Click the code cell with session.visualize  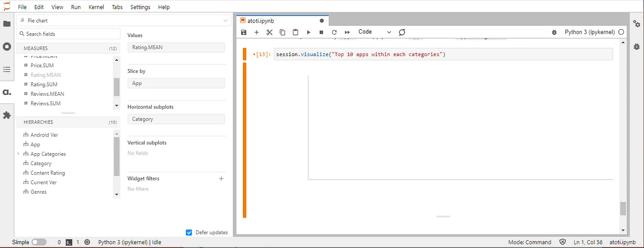point(443,54)
